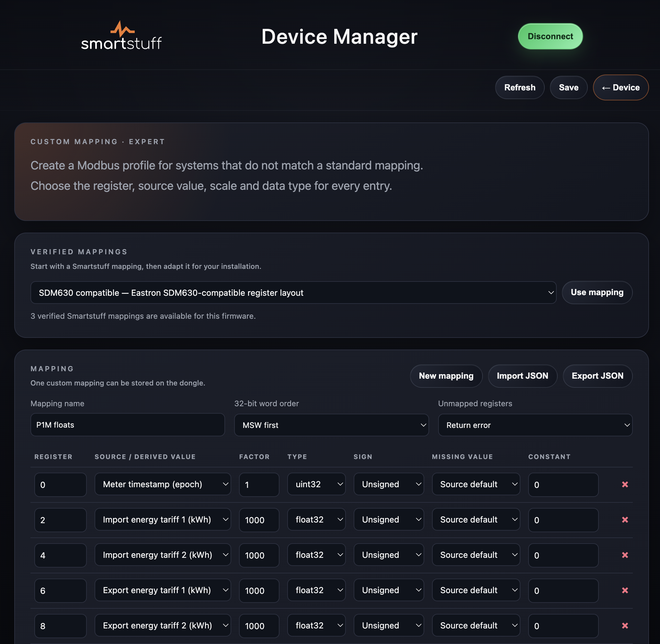
Task: Open the Unmapped registers dropdown
Action: tap(535, 425)
